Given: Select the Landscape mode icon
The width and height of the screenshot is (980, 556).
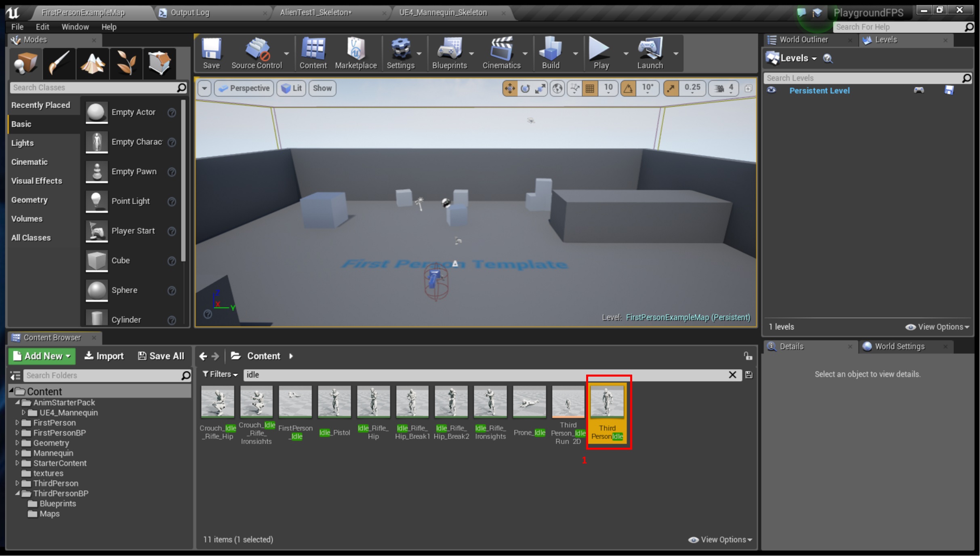Looking at the screenshot, I should tap(93, 63).
